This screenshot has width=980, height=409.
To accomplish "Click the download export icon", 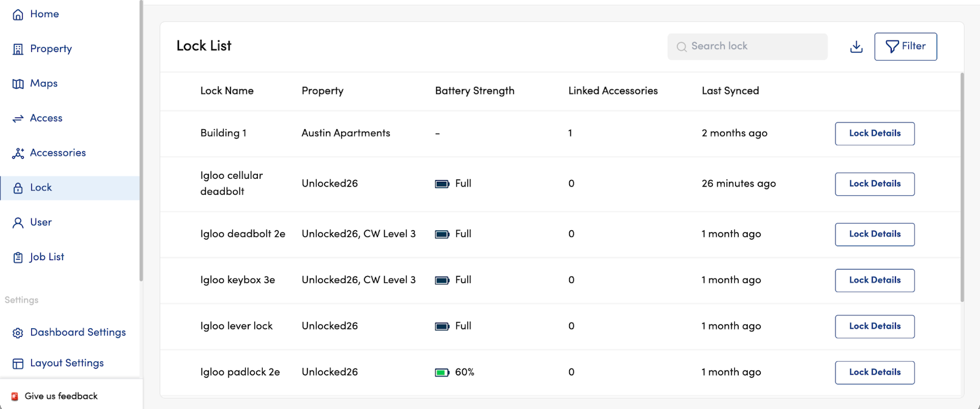I will (856, 47).
